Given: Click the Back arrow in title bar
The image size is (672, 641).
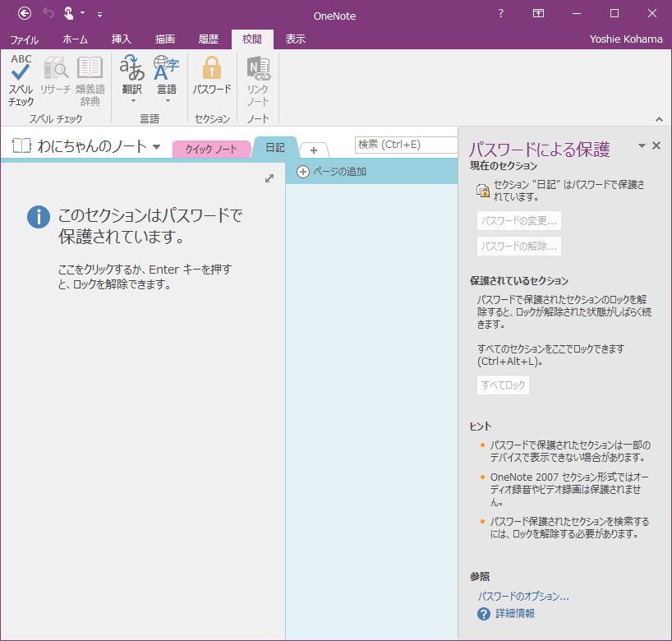Looking at the screenshot, I should pyautogui.click(x=25, y=14).
